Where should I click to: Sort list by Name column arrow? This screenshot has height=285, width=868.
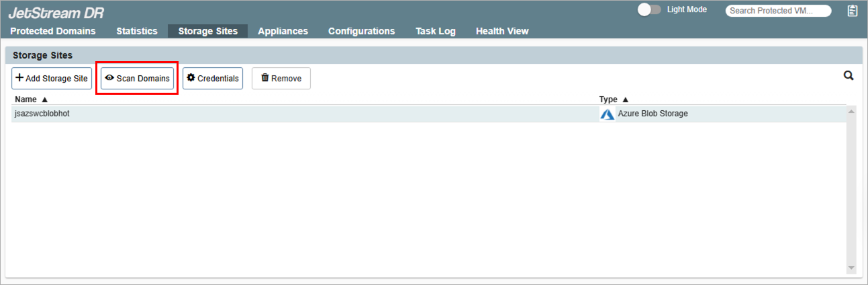(x=44, y=99)
